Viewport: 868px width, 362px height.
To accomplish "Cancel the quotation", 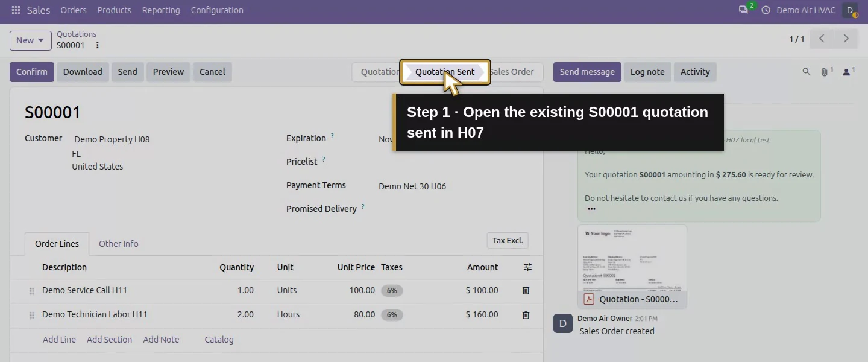I will (x=212, y=72).
